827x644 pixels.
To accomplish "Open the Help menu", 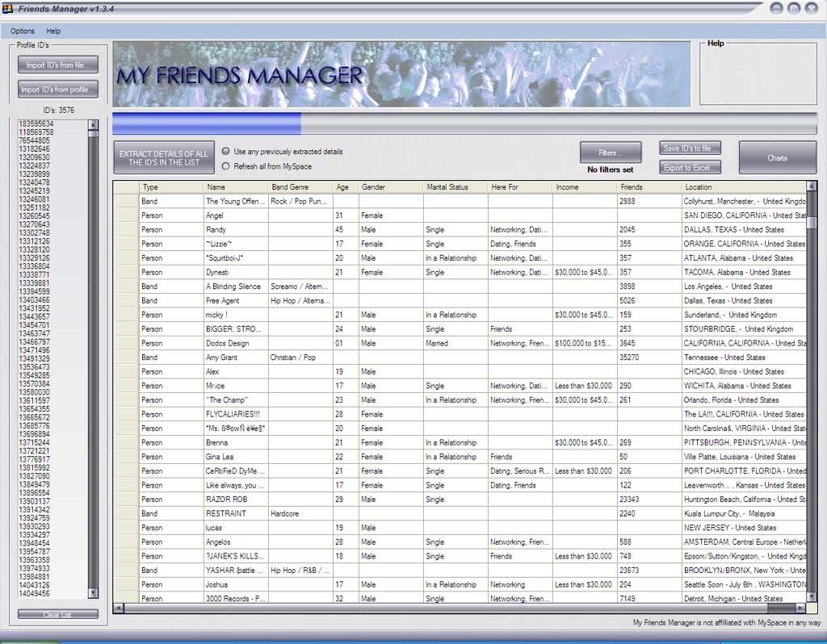I will (x=53, y=31).
